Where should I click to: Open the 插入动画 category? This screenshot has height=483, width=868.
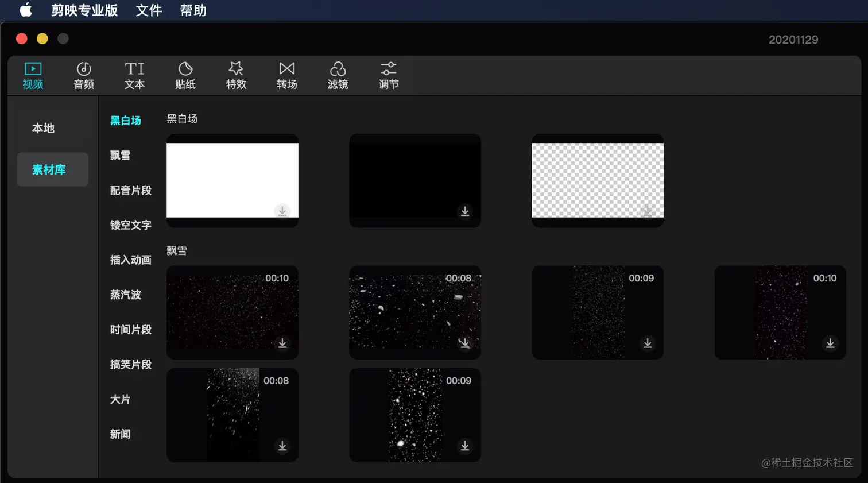pyautogui.click(x=131, y=260)
